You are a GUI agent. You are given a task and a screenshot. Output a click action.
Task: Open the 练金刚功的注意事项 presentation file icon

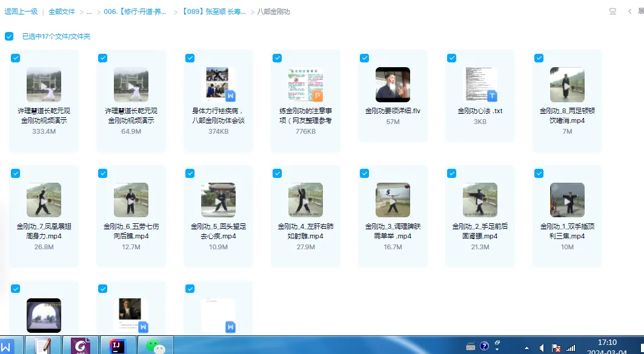305,85
